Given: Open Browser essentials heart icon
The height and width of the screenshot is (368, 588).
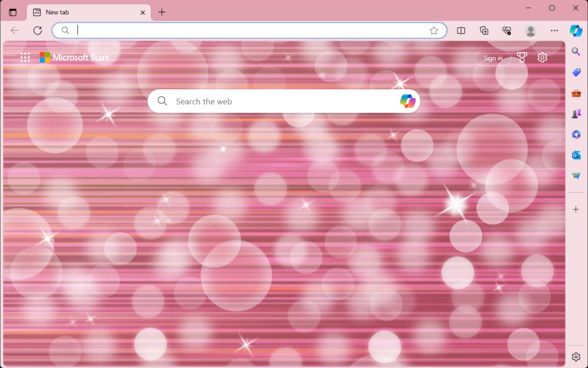Looking at the screenshot, I should tap(507, 30).
